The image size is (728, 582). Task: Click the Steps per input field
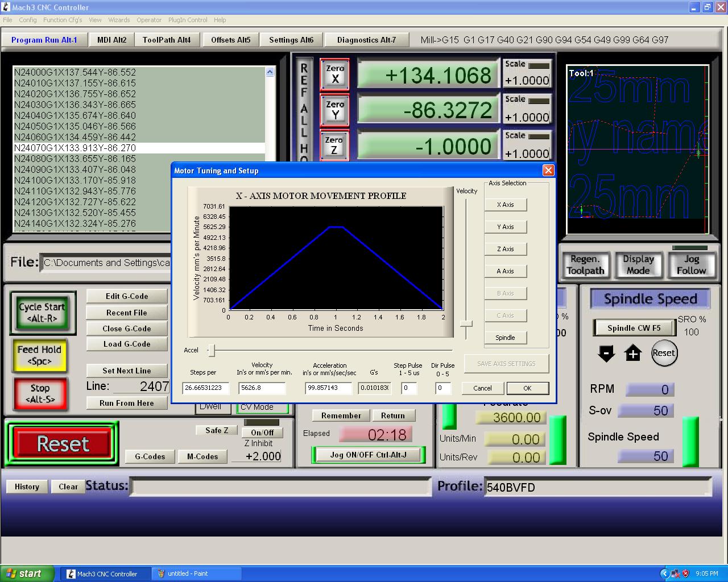pyautogui.click(x=205, y=388)
